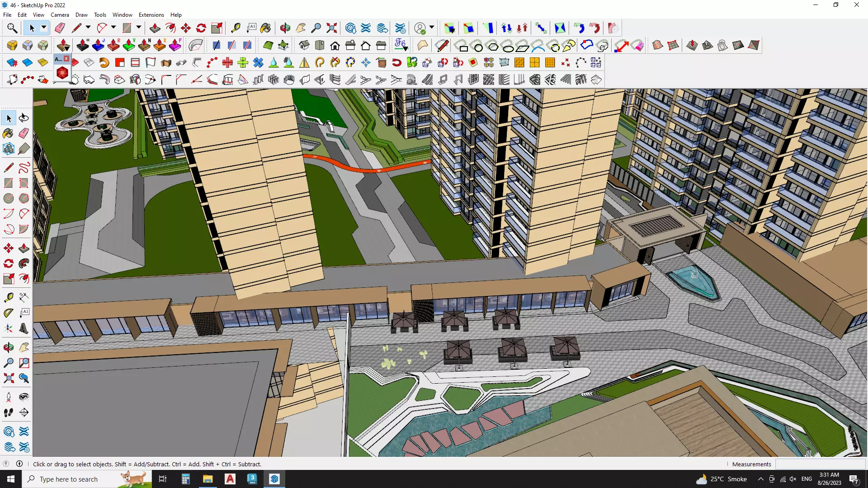
Task: Open the Line tool dropdown arrow
Action: [88, 28]
